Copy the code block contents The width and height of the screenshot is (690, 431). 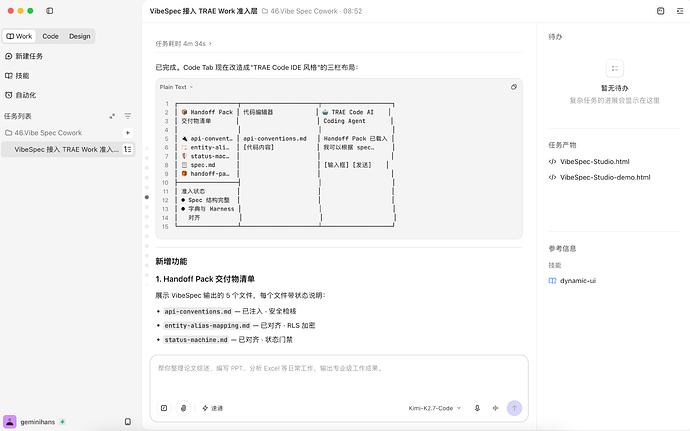pos(514,87)
